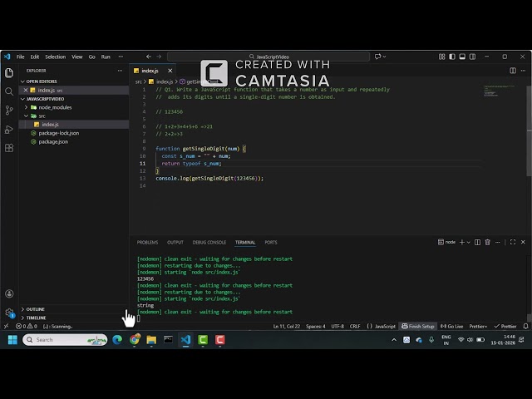Click the code minimap preview
Screen dimensions: 532x399
(499, 91)
